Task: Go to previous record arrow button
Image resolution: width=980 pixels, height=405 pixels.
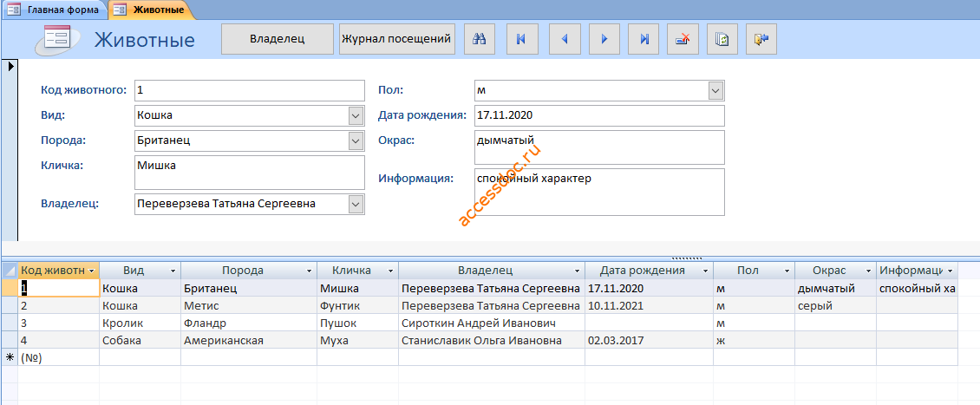Action: click(x=565, y=39)
